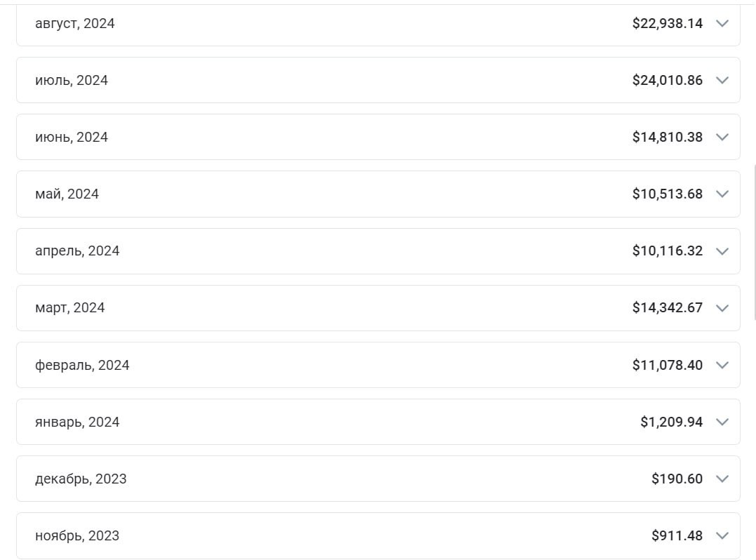756x560 pixels.
Task: Click the $24,010.86 amount value
Action: (x=668, y=80)
